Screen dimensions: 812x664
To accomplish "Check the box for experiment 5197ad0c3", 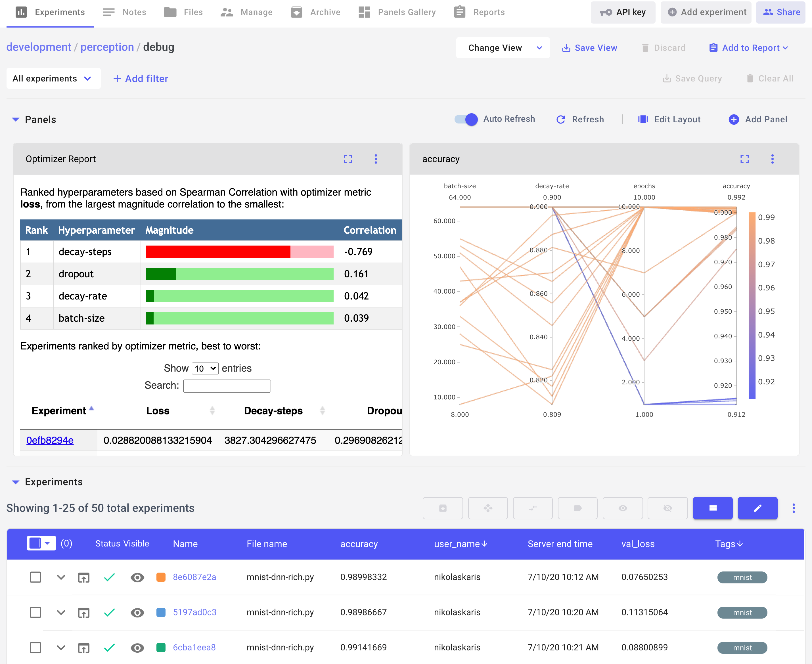I will click(x=35, y=612).
